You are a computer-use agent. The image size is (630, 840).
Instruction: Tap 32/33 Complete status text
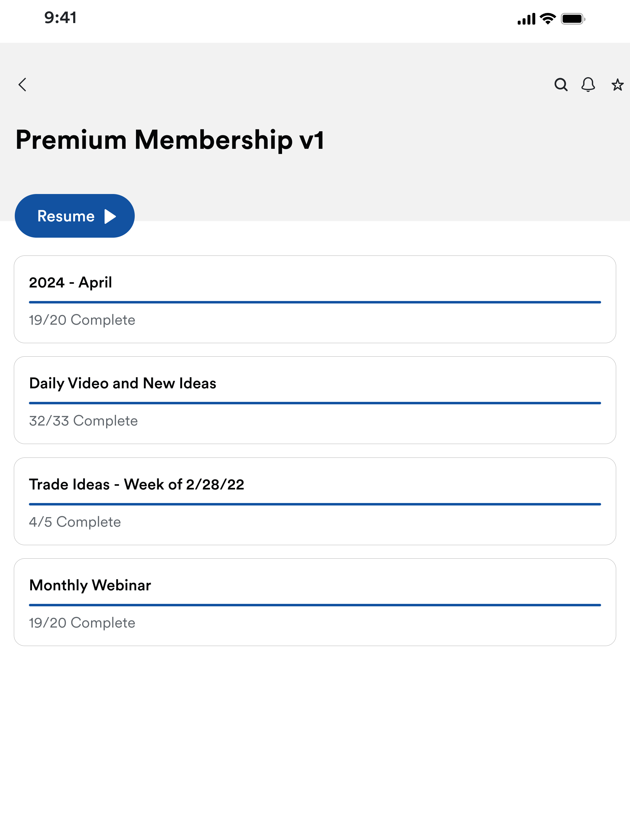84,421
